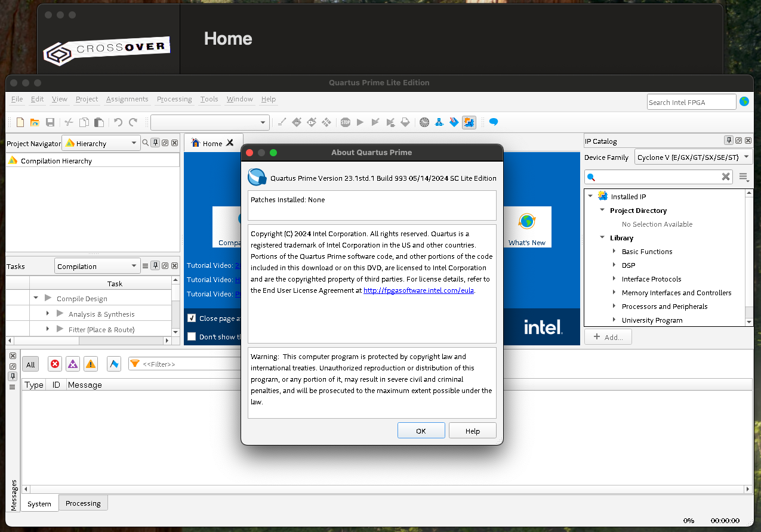Open the Device Family dropdown
Screen dimensions: 761x532
coord(693,157)
